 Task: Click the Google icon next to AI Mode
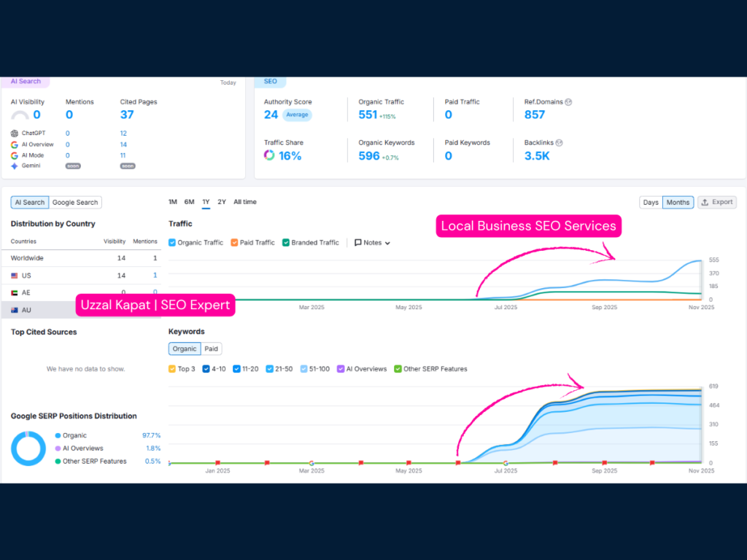15,155
